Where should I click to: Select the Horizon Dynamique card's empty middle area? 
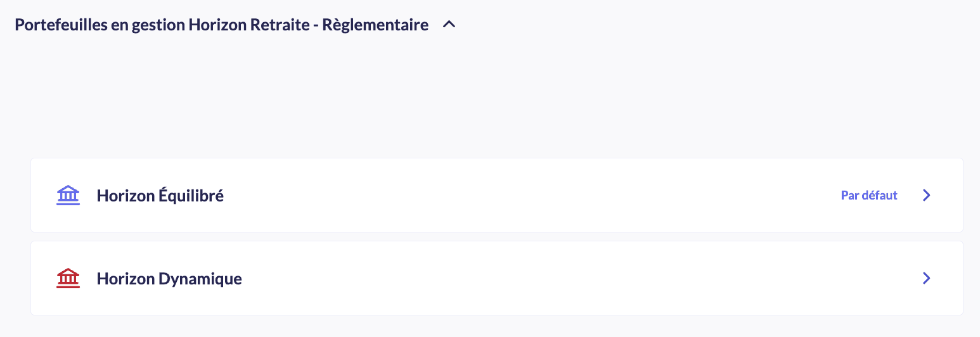(x=507, y=278)
